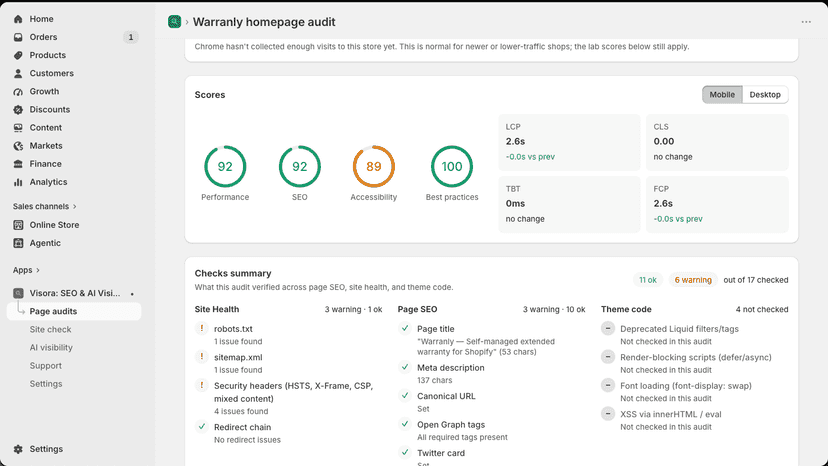
Task: Click the Growth gauge icon
Action: 18,91
